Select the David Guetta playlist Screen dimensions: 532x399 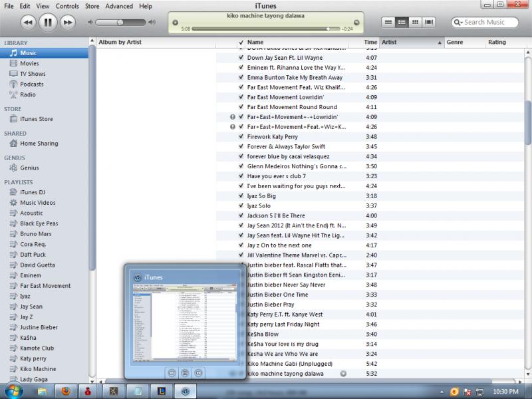(39, 265)
